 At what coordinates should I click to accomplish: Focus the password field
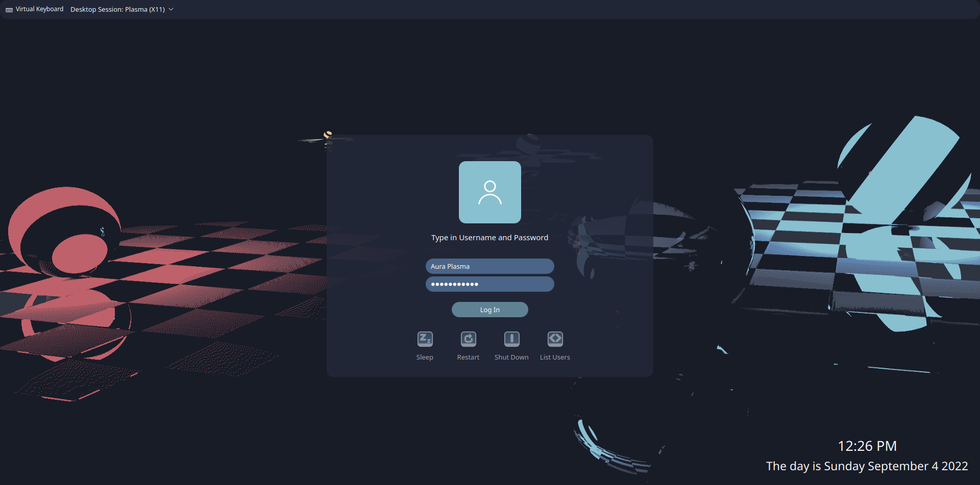tap(490, 284)
